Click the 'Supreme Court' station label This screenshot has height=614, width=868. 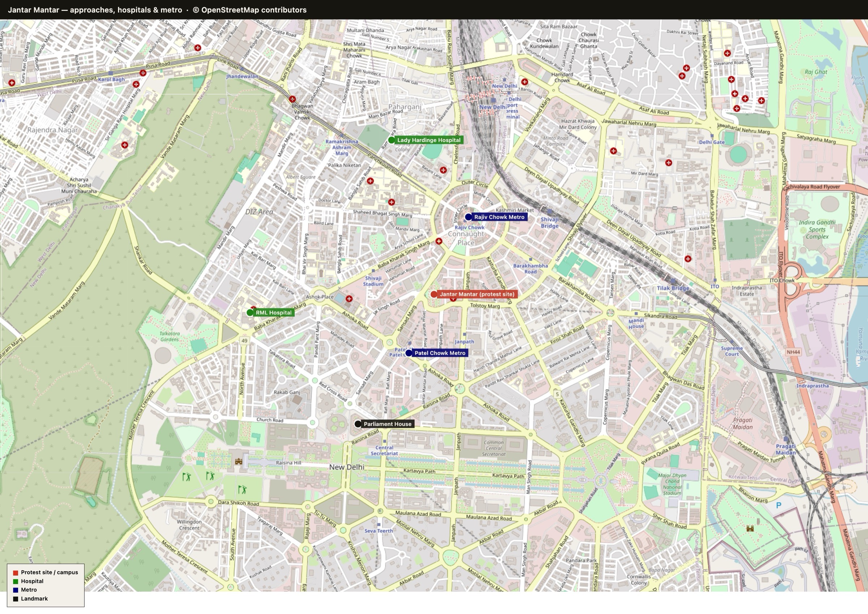(x=732, y=351)
